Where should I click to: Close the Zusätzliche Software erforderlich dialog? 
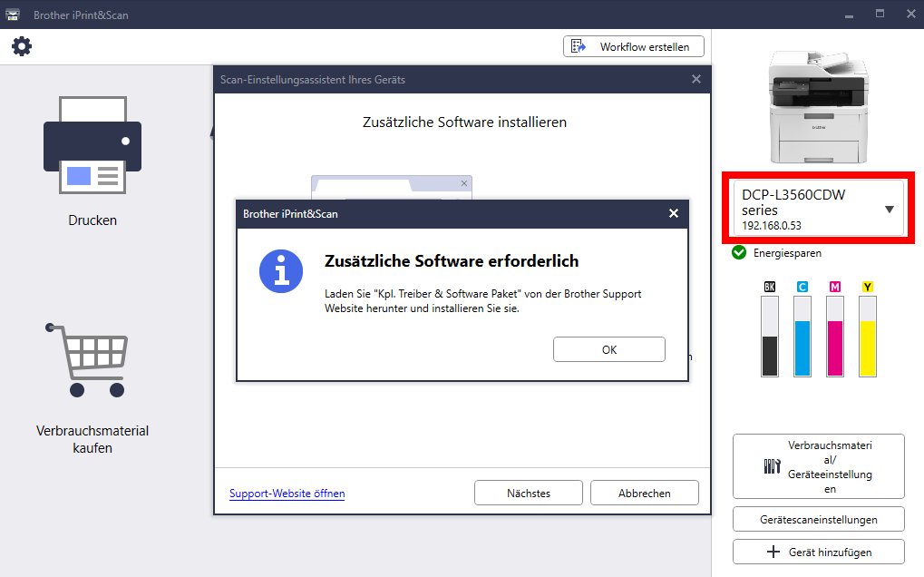click(x=674, y=213)
